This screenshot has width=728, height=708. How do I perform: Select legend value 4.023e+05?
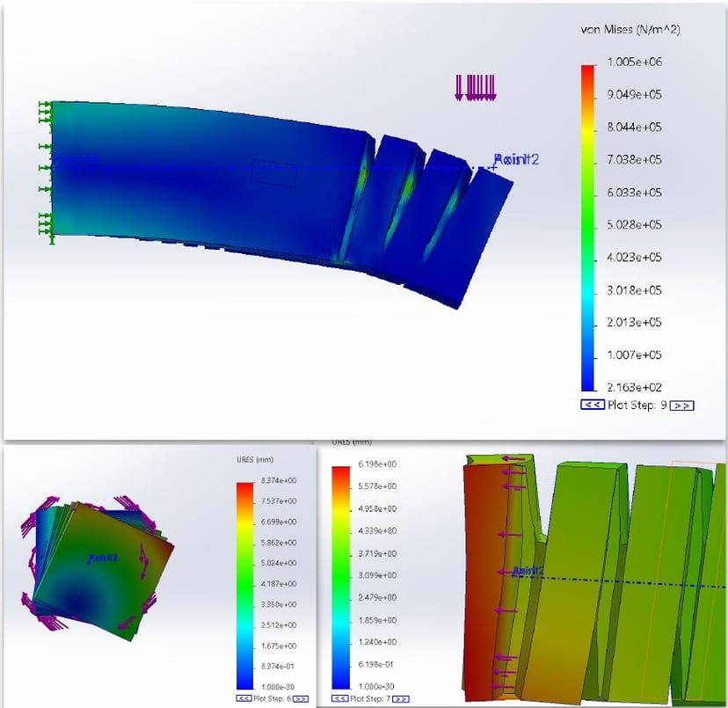click(x=634, y=258)
